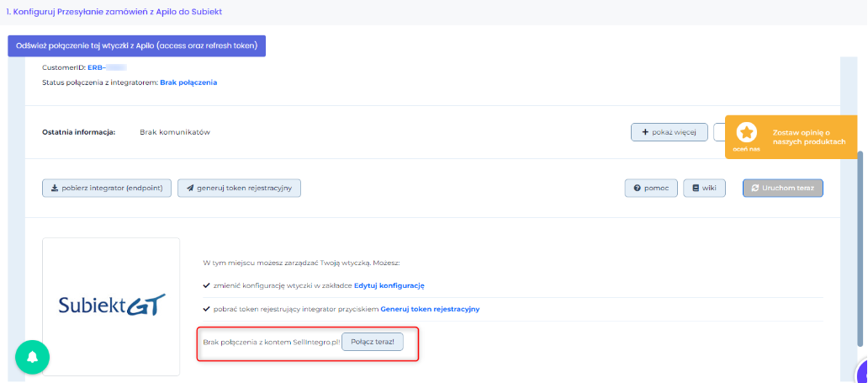Click 'Generuj token rejestracyjny' link in list
The height and width of the screenshot is (383, 868).
point(430,309)
